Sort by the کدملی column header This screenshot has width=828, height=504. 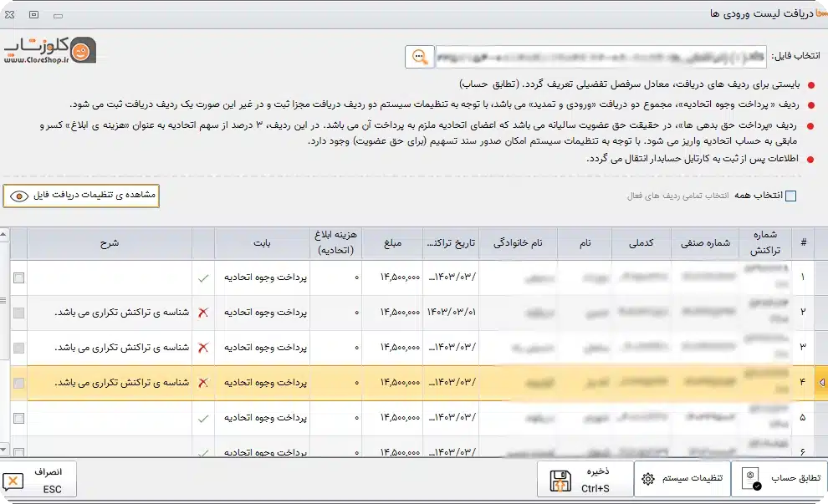tap(641, 242)
